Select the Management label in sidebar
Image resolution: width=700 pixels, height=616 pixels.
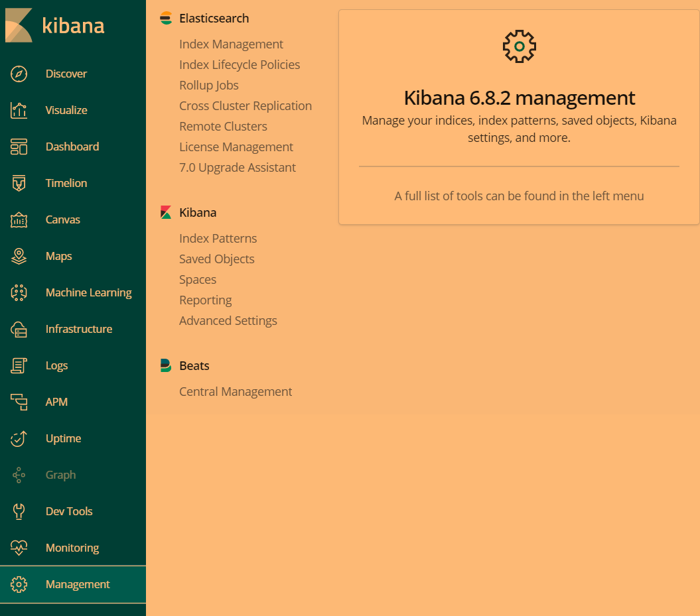78,584
